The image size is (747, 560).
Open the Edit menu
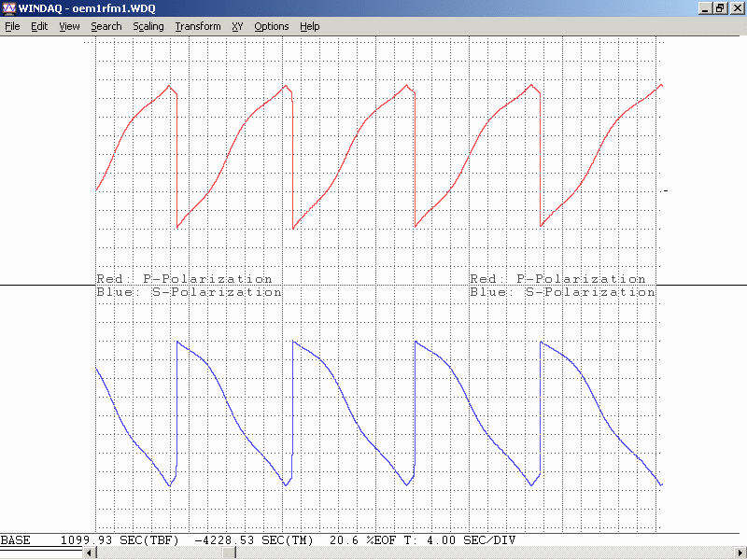pyautogui.click(x=39, y=26)
